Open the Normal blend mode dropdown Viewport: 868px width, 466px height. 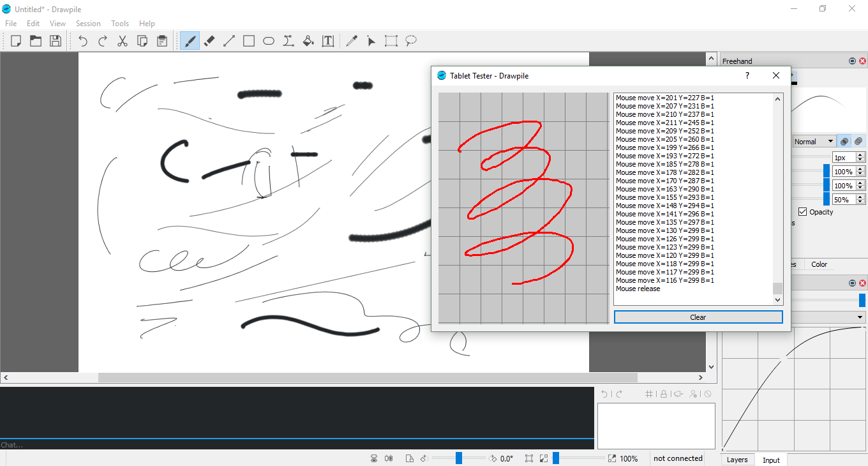pos(814,141)
